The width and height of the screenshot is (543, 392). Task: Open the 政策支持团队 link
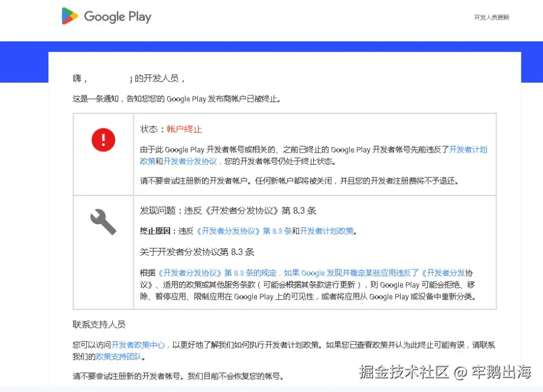pyautogui.click(x=119, y=356)
